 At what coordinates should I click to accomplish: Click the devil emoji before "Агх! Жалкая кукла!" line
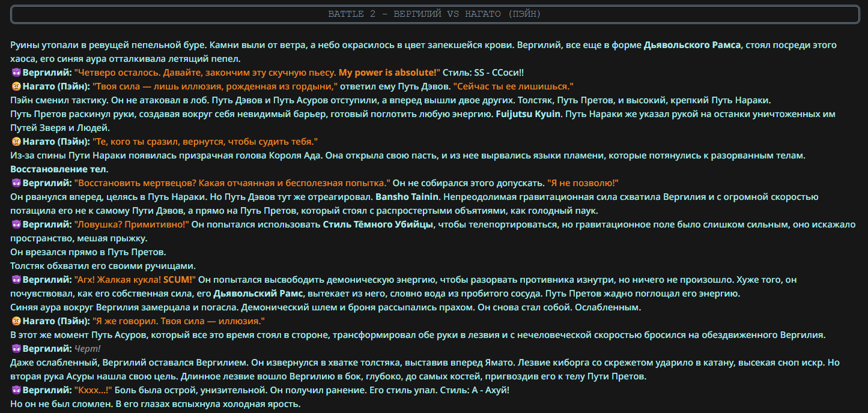(16, 280)
